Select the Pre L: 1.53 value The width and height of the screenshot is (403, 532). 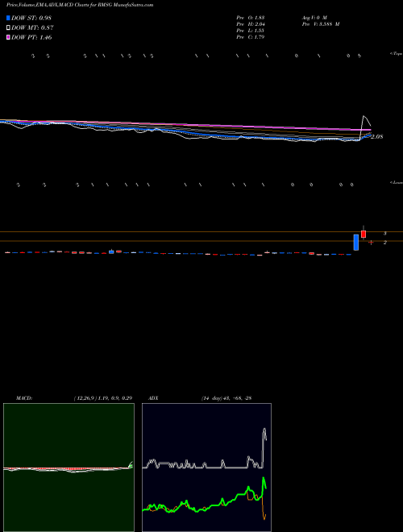point(251,31)
